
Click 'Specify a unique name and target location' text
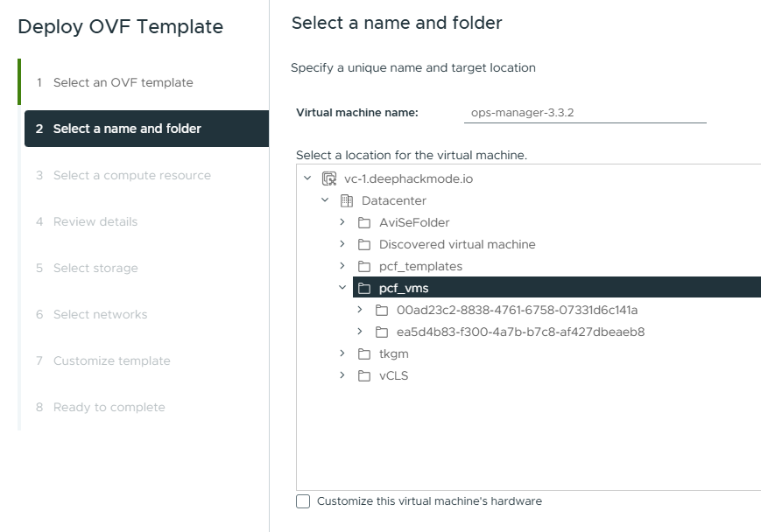[x=413, y=68]
